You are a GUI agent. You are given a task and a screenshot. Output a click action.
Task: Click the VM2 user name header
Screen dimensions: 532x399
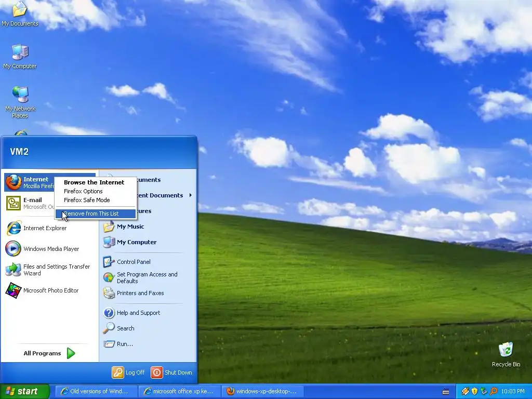tap(19, 151)
